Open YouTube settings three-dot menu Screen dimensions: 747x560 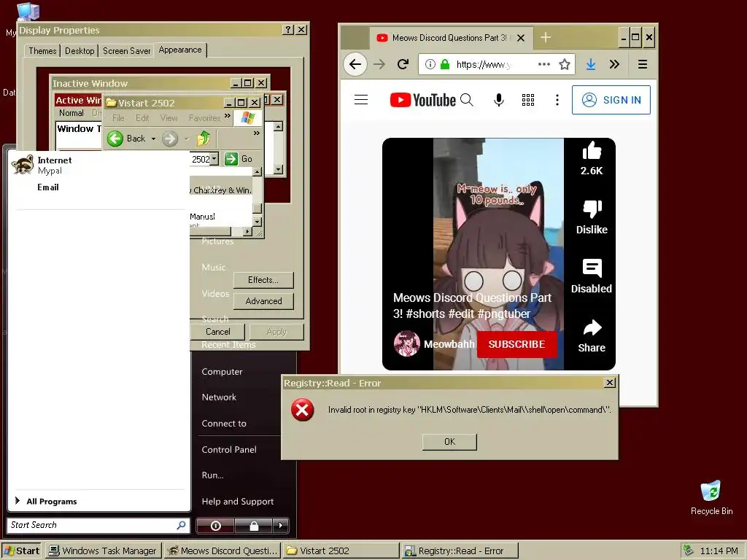[x=557, y=99]
